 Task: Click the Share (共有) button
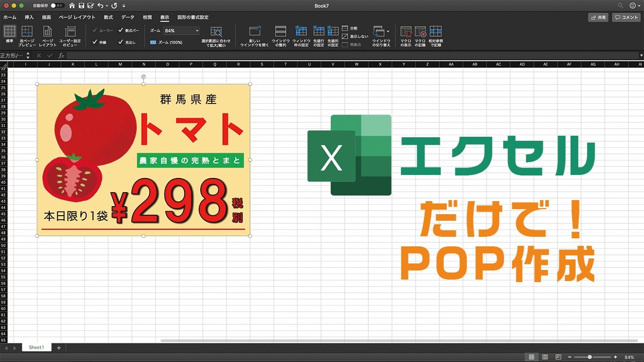(599, 17)
